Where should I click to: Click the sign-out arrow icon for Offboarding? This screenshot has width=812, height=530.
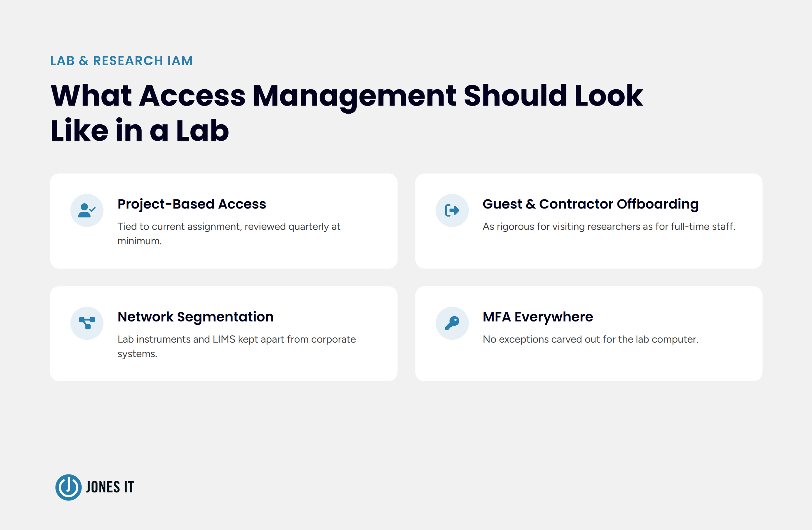coord(452,210)
